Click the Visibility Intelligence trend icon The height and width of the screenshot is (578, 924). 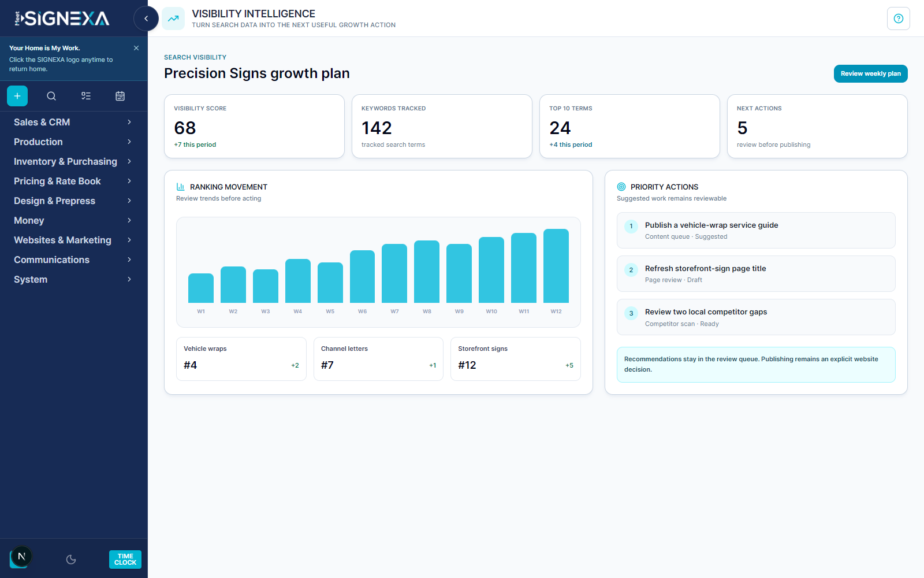point(173,18)
